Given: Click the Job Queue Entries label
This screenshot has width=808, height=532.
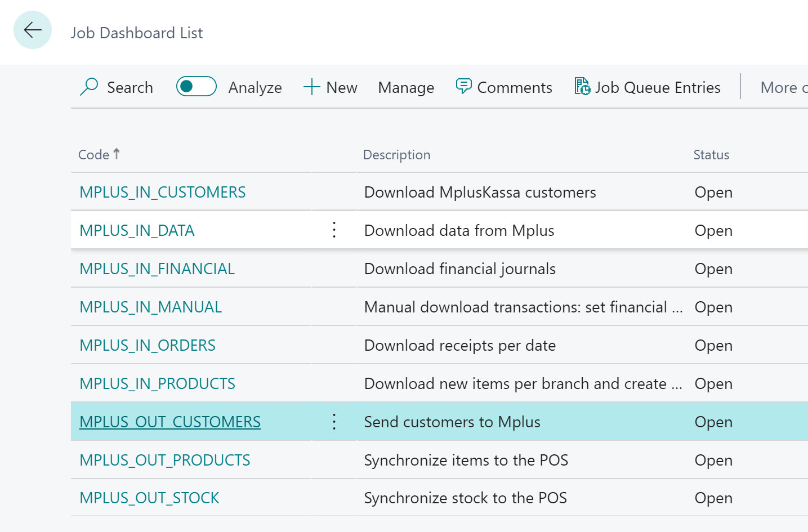Looking at the screenshot, I should pos(658,87).
